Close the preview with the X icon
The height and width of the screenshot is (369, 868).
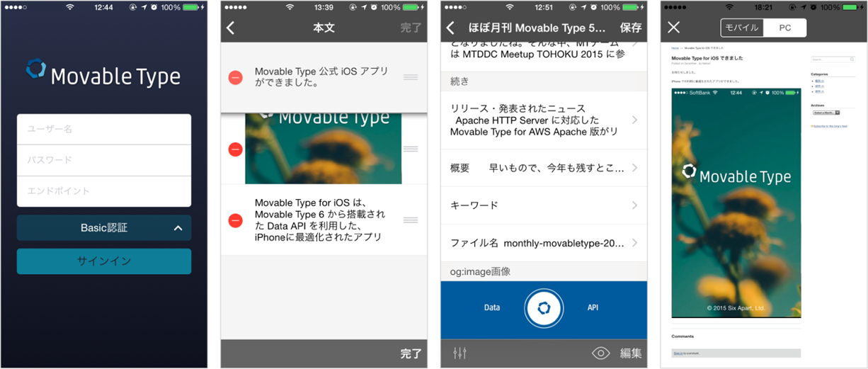674,28
